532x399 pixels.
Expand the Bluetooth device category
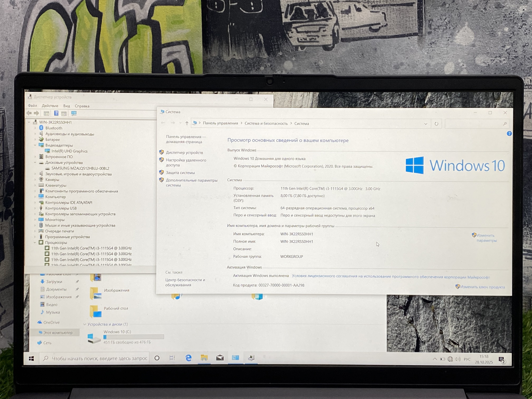click(x=35, y=128)
